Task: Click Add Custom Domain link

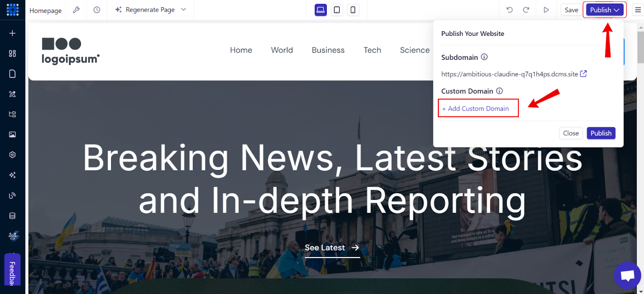Action: point(475,108)
